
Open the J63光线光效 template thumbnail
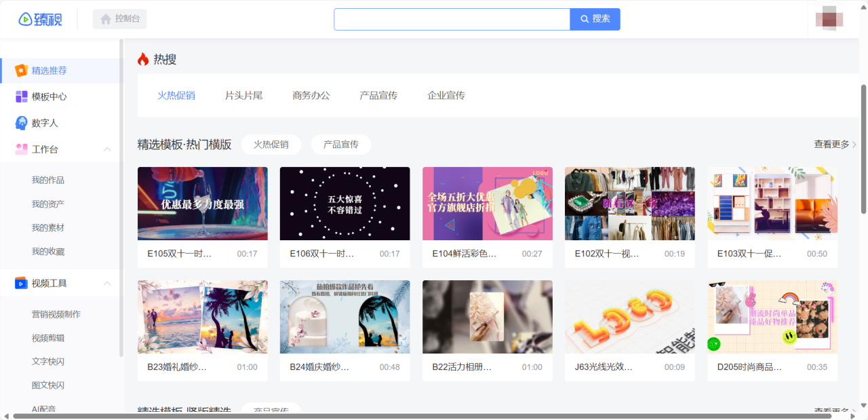coord(629,317)
